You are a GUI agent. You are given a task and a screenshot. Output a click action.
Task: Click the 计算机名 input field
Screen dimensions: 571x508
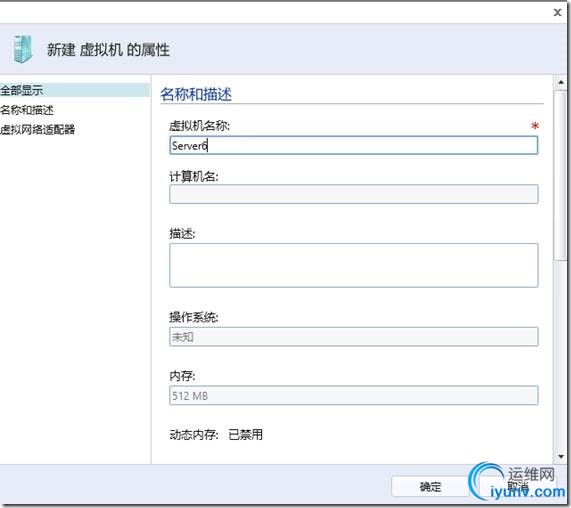(x=353, y=194)
